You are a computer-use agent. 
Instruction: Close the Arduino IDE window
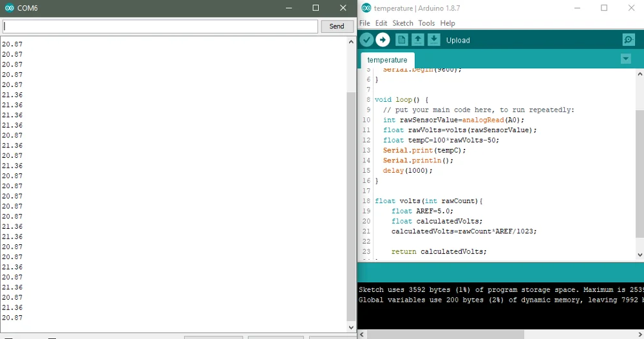point(631,8)
